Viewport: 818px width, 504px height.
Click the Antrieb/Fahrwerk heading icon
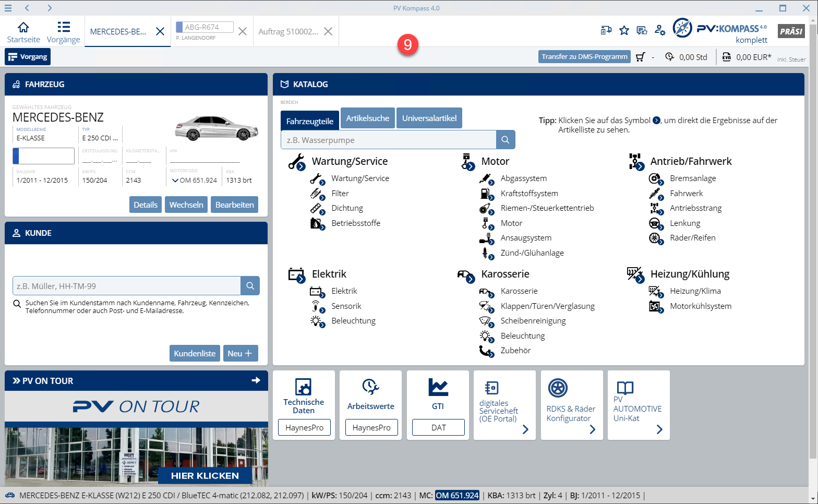click(636, 162)
